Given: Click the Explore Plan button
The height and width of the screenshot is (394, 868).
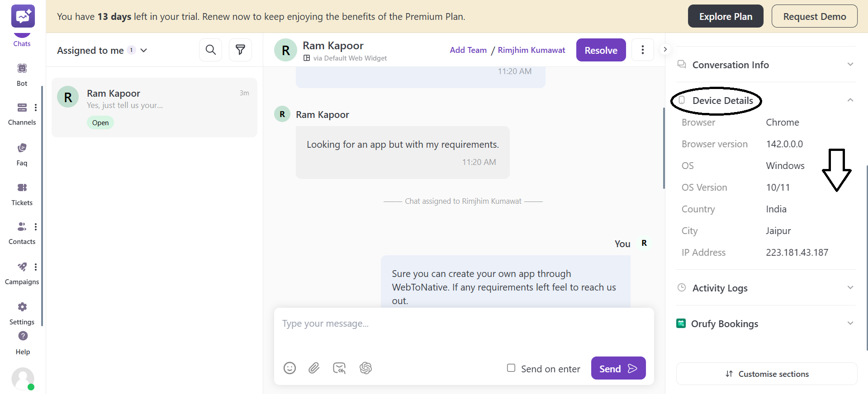Looking at the screenshot, I should point(726,16).
